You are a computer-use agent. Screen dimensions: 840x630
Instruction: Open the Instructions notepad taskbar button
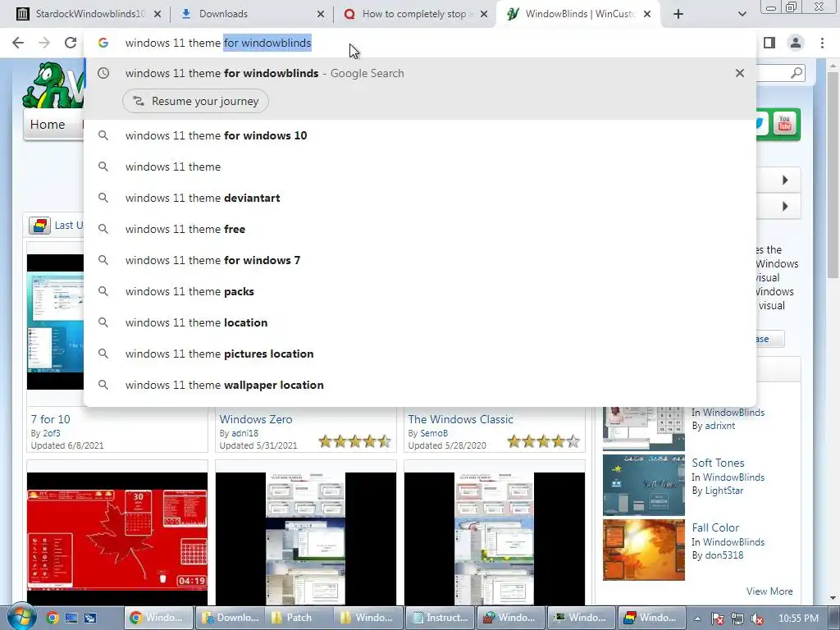[441, 618]
